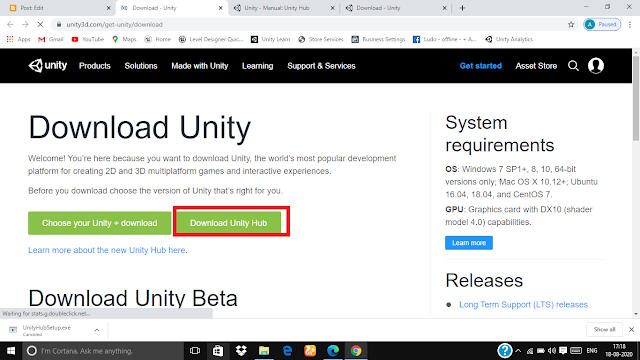Click the Cortana search box
Screen dimensions: 640x360
coord(103,351)
